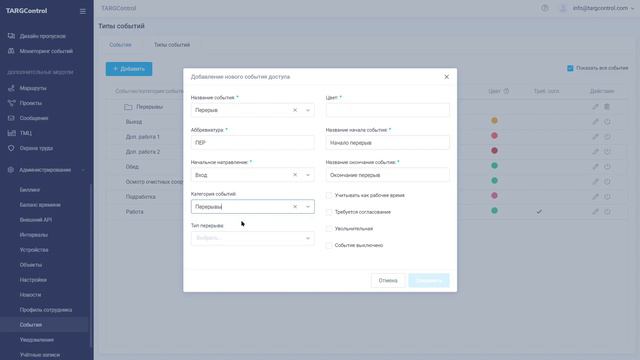Click the Администрирование gear icon
Image resolution: width=640 pixels, height=360 pixels.
[x=11, y=170]
